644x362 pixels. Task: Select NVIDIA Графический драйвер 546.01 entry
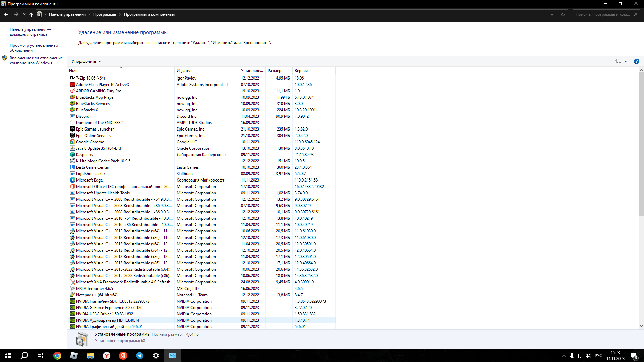point(201,327)
